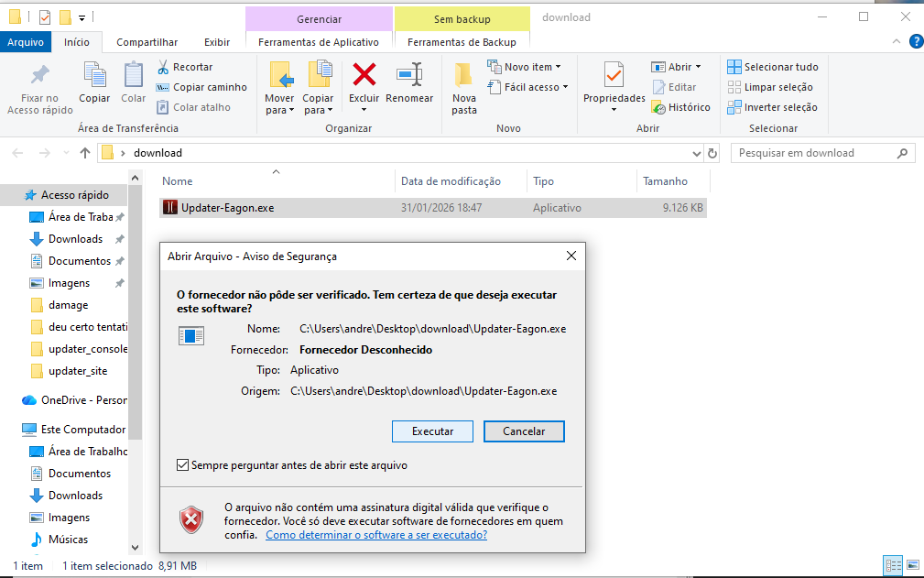
Task: Open the Como determinar o software link
Action: coord(376,535)
